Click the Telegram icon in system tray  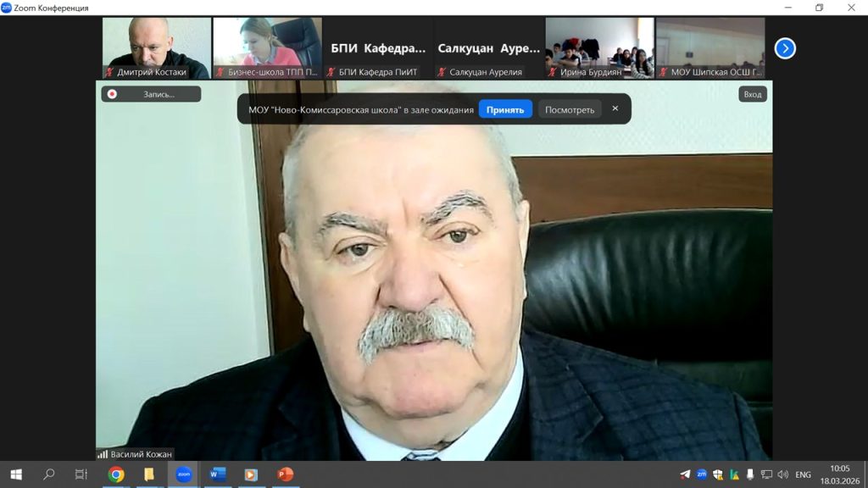click(x=685, y=474)
